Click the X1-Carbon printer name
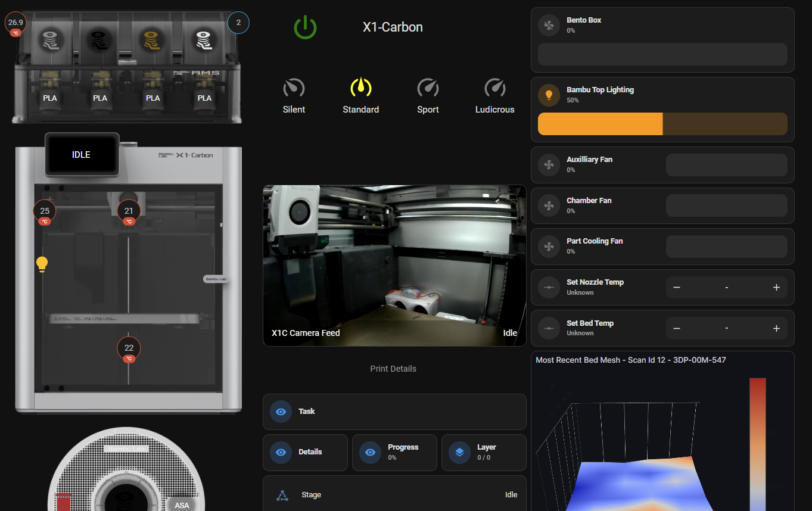The width and height of the screenshot is (812, 511). 393,27
